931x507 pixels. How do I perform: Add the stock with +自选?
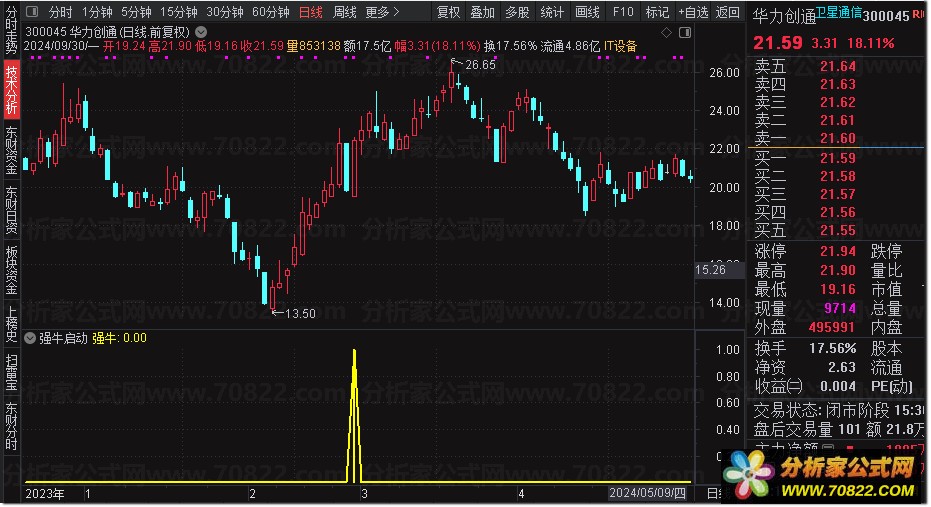693,12
